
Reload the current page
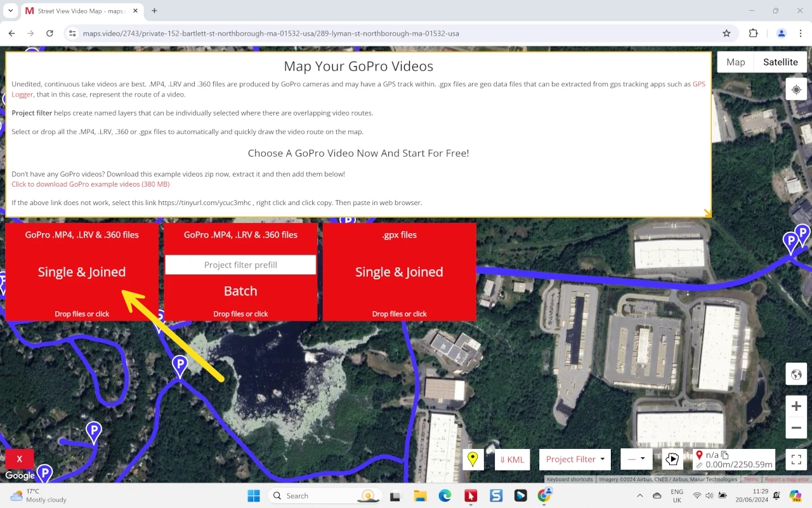tap(49, 33)
